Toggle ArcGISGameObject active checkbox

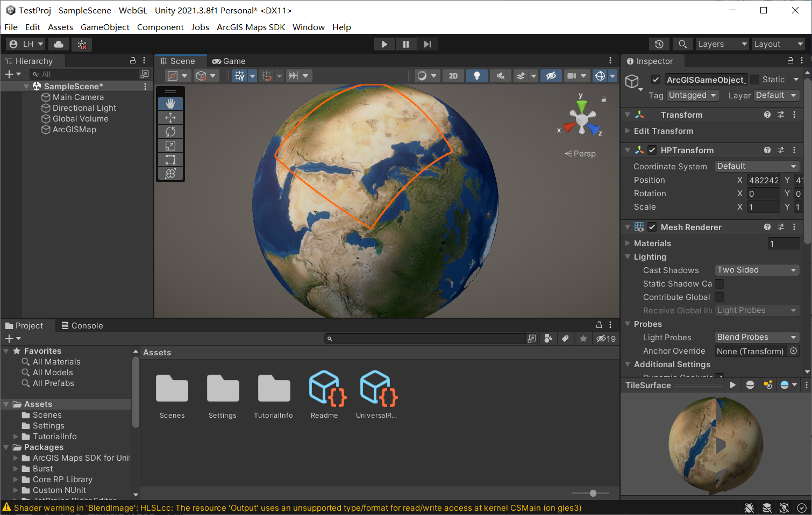[x=656, y=80]
